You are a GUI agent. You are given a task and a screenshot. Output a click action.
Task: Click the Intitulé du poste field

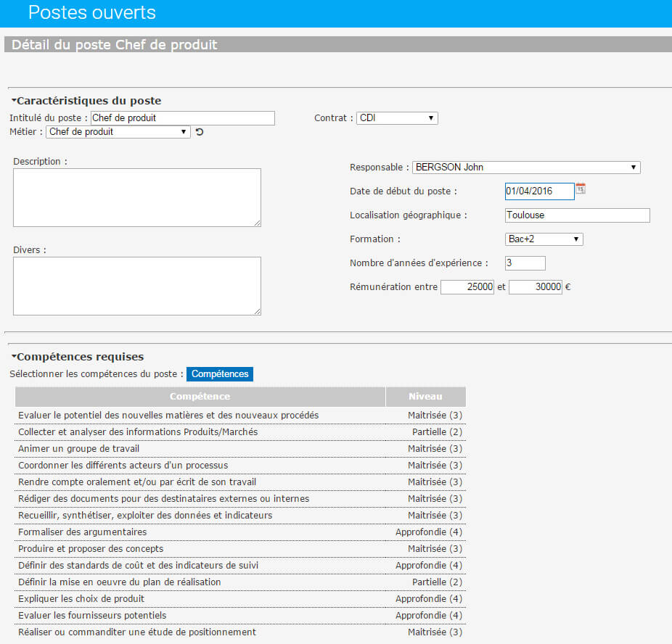tap(183, 118)
